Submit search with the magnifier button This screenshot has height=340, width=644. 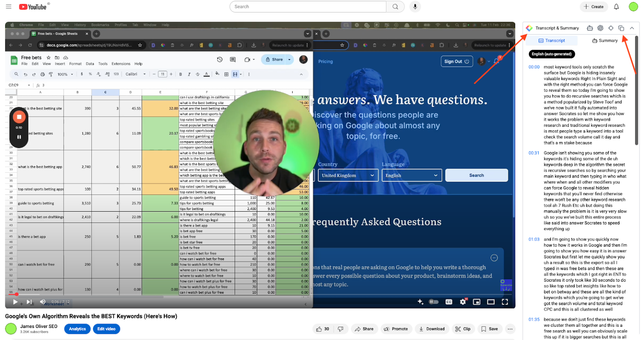click(395, 6)
